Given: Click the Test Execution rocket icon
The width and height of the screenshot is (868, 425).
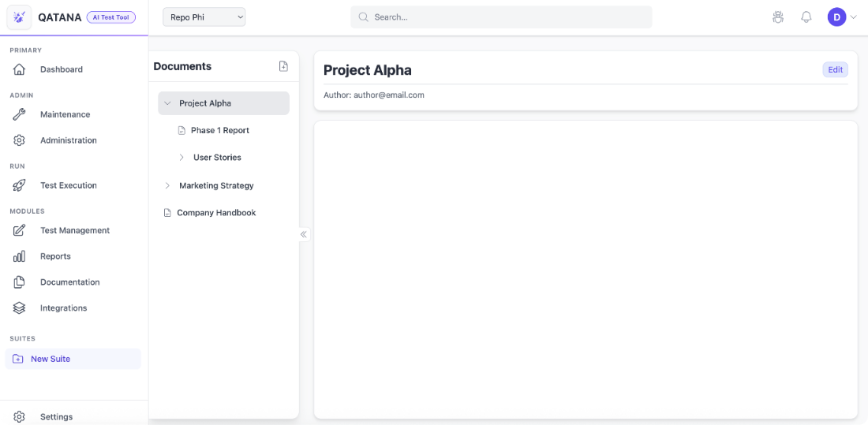Looking at the screenshot, I should tap(20, 185).
